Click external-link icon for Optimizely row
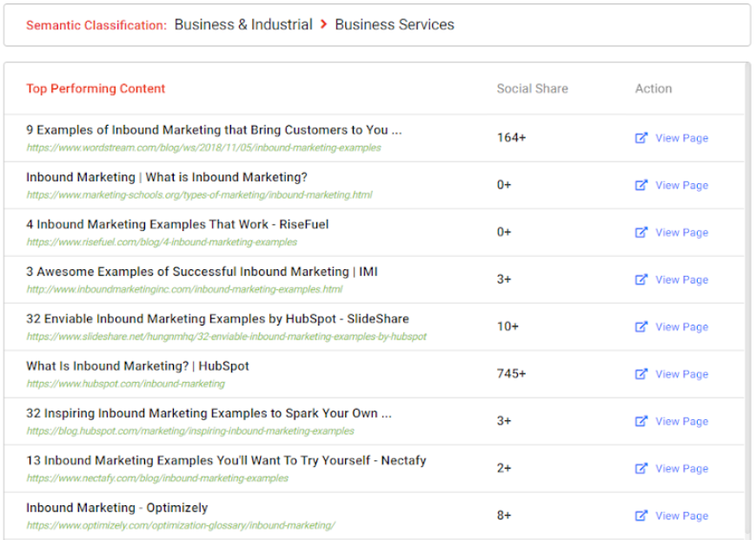756x540 pixels. point(641,516)
